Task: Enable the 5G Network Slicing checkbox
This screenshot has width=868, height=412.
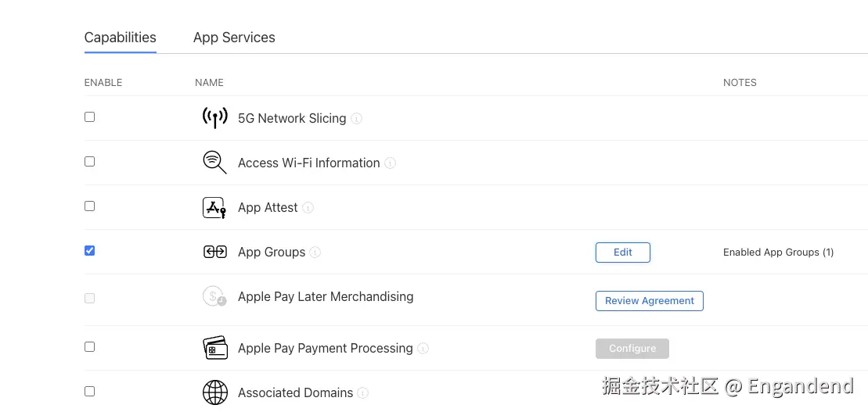Action: [x=89, y=117]
